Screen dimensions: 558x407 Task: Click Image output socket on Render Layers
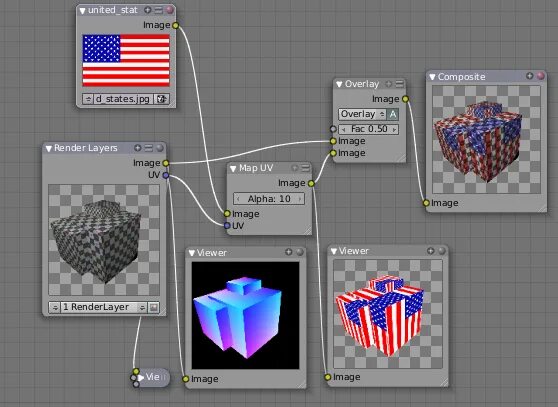coord(165,163)
